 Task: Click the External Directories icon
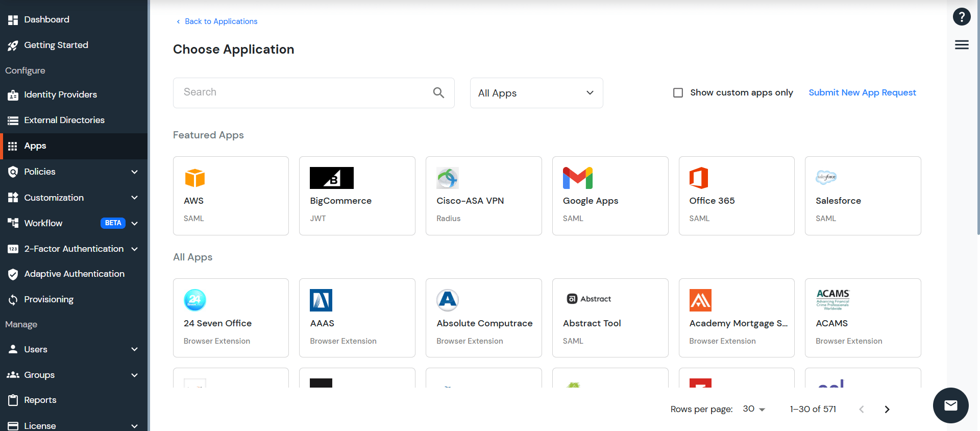click(13, 121)
